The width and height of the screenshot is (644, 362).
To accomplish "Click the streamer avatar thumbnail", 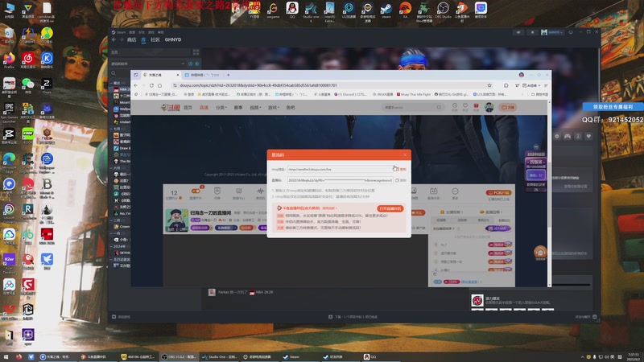I will [x=176, y=220].
